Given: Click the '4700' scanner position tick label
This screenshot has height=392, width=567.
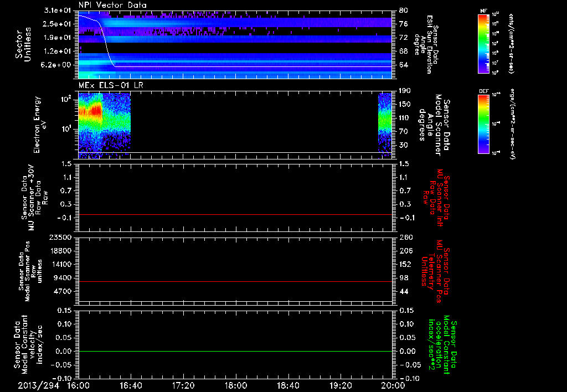Looking at the screenshot, I should point(63,291).
